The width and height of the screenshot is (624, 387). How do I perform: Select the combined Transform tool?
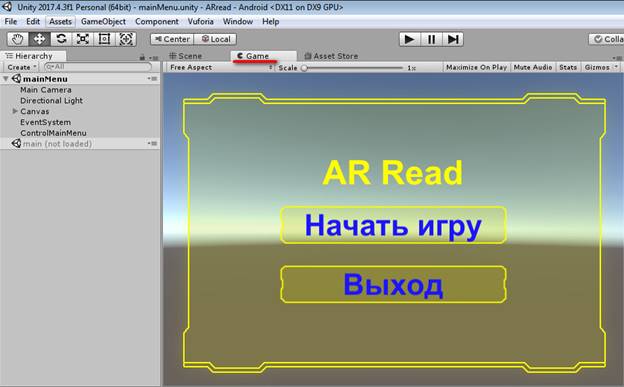pos(126,39)
